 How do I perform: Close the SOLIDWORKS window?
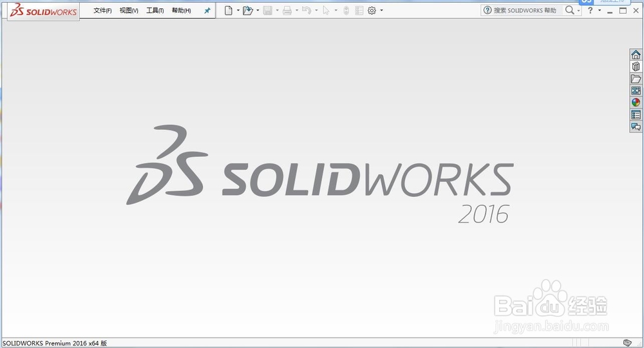tap(636, 11)
